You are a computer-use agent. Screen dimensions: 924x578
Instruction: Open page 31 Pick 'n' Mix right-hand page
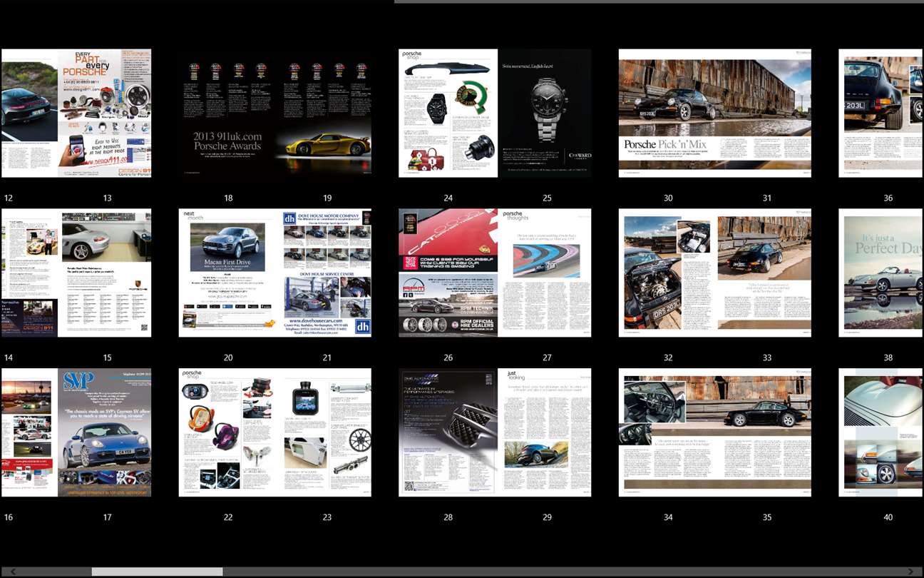point(764,113)
